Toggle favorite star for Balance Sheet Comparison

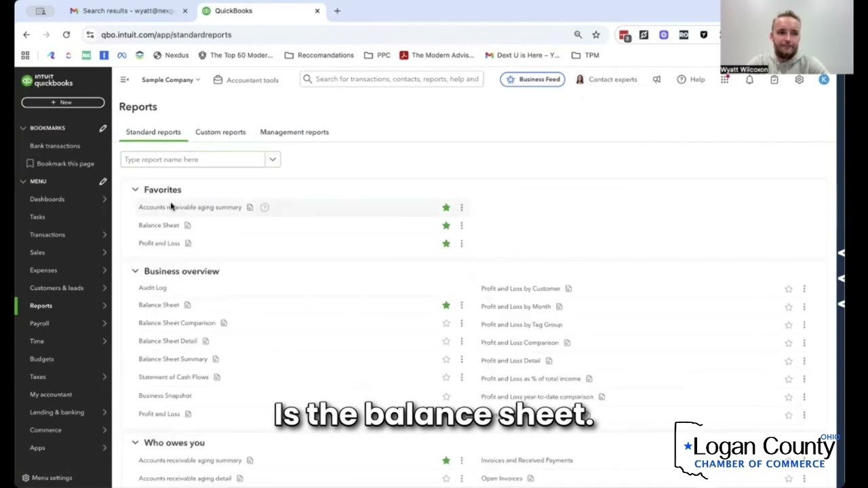(446, 323)
